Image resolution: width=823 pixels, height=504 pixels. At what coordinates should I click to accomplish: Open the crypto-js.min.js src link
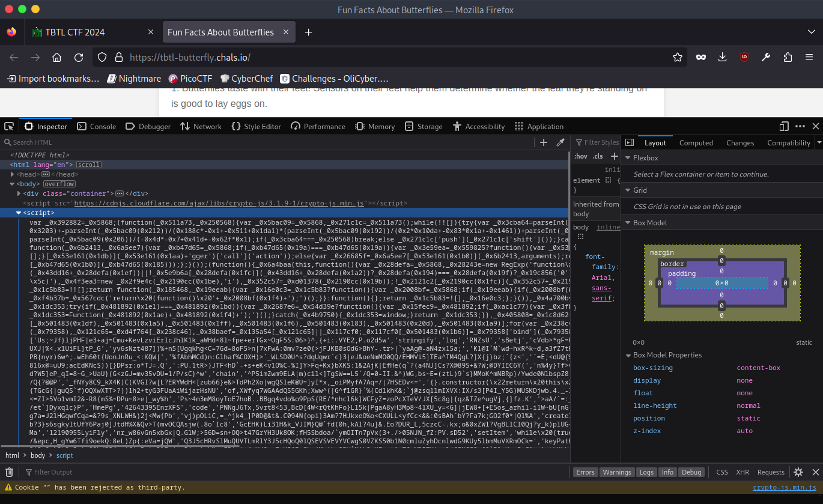(x=219, y=203)
